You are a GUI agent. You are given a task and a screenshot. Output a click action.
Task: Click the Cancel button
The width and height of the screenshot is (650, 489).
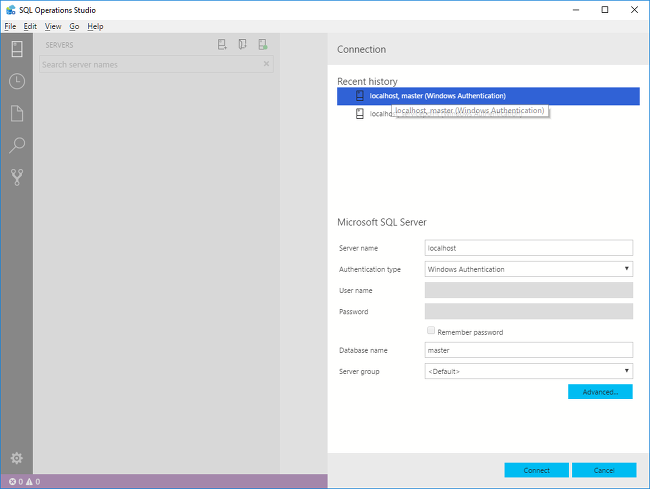pos(604,470)
